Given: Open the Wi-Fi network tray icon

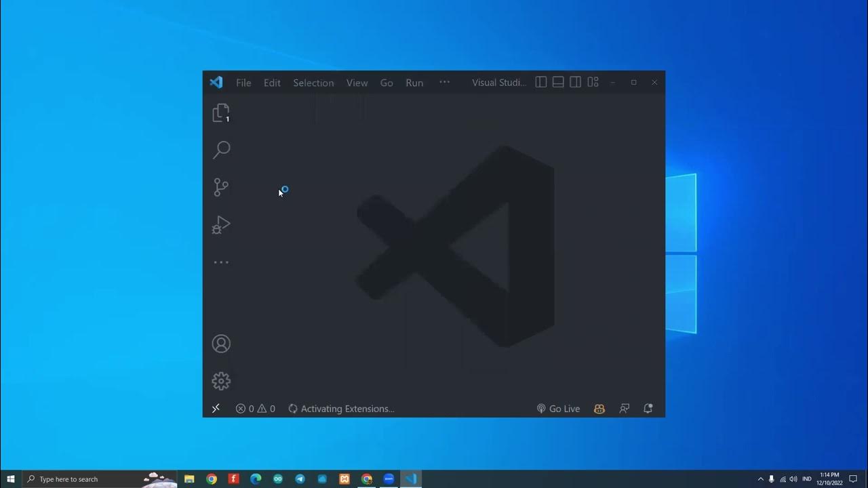Looking at the screenshot, I should point(783,479).
